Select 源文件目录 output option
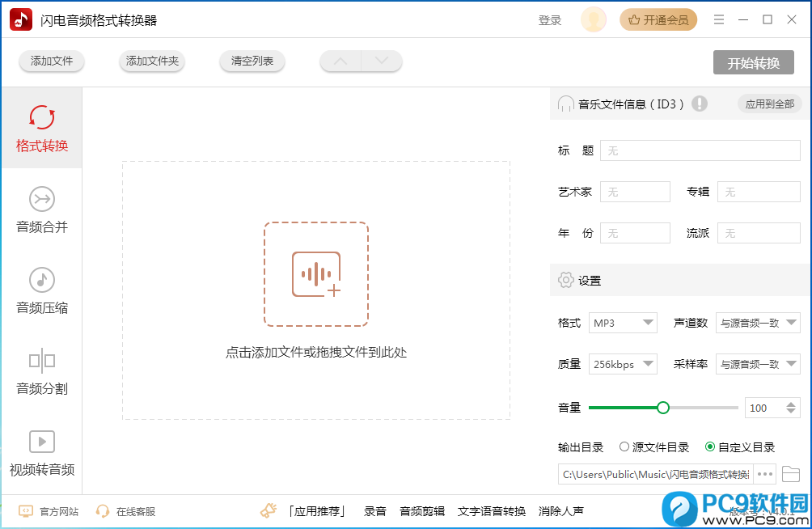This screenshot has width=812, height=529. 654,447
